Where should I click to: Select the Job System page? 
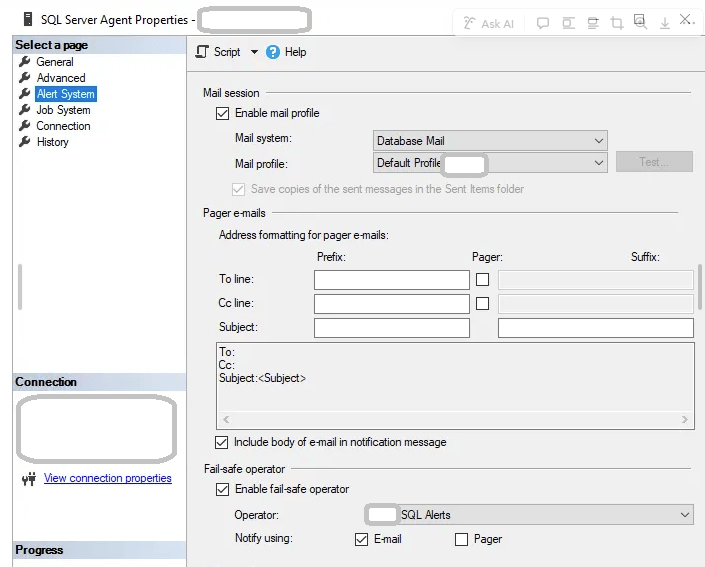click(x=63, y=110)
